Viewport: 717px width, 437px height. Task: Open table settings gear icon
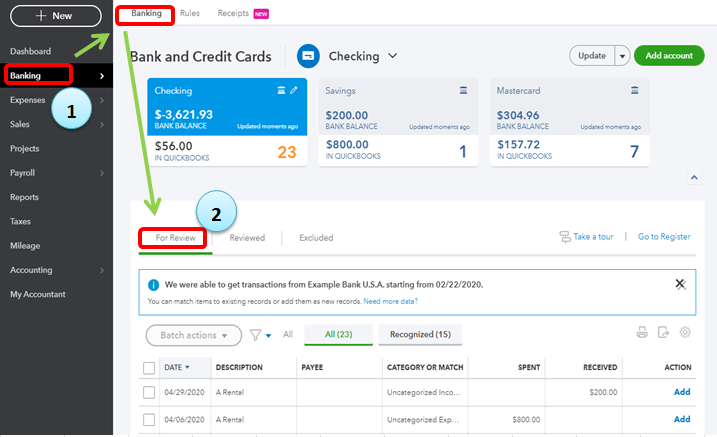[x=685, y=334]
